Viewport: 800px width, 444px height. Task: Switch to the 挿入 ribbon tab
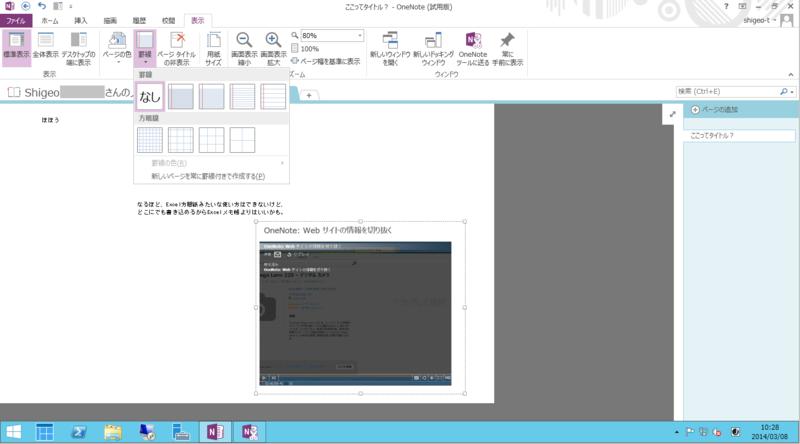click(x=81, y=20)
